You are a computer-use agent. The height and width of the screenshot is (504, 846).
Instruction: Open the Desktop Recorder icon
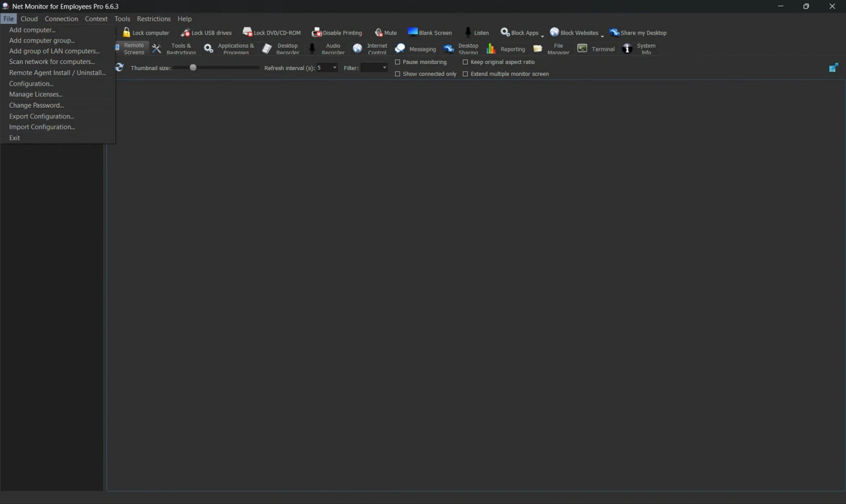tap(267, 49)
